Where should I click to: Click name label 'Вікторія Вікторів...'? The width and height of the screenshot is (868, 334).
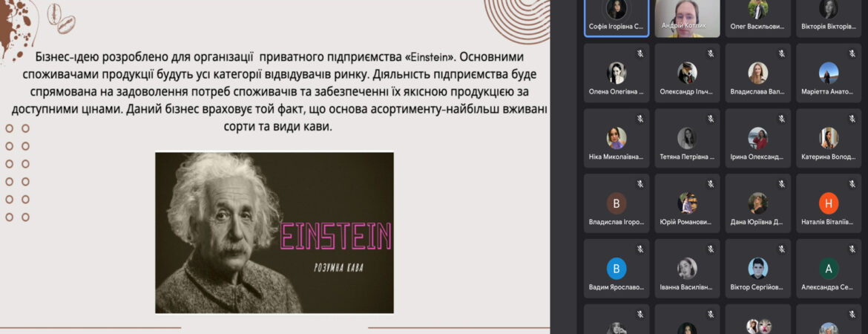coord(828,26)
